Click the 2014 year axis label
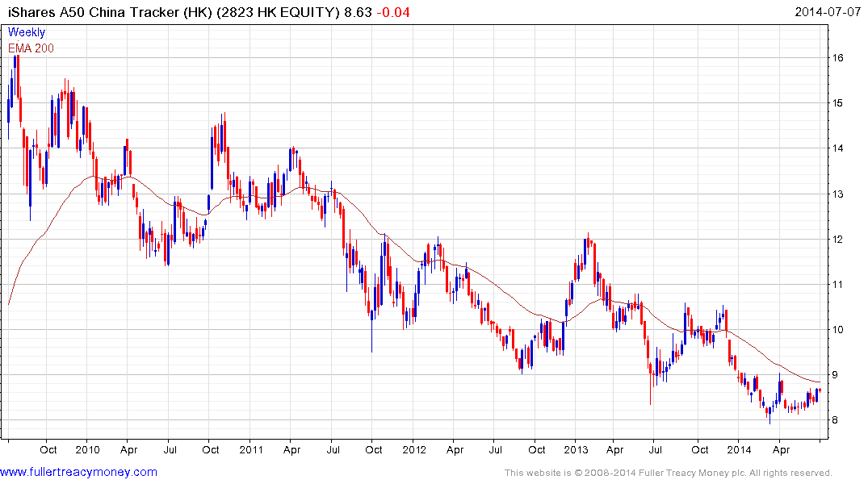The width and height of the screenshot is (868, 484). (739, 449)
